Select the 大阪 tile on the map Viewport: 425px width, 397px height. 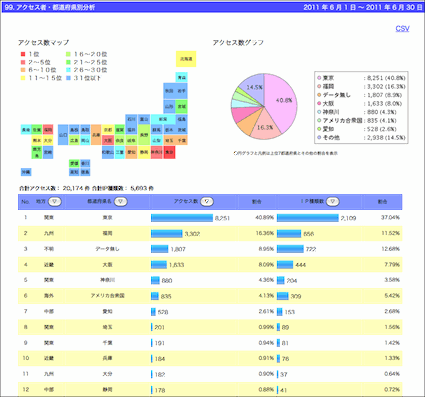pos(108,140)
